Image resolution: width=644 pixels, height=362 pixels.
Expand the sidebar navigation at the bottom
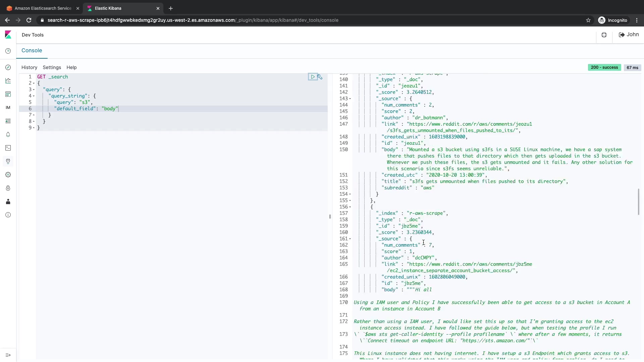click(8, 355)
